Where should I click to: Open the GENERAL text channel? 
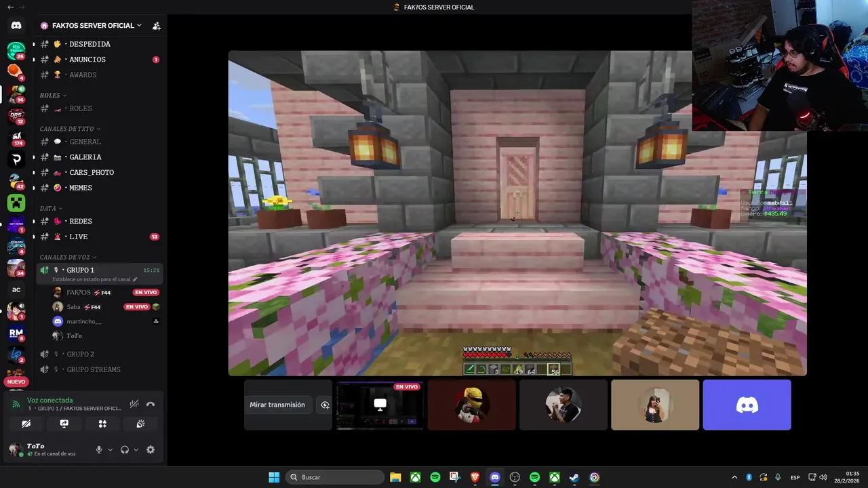[x=99, y=142]
